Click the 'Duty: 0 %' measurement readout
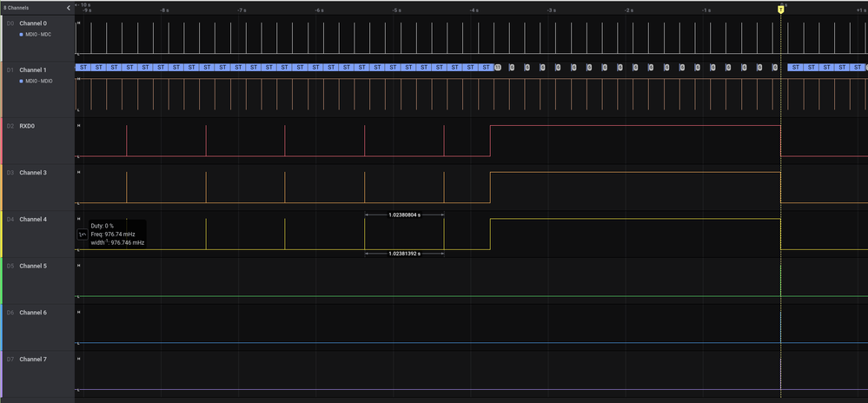This screenshot has height=403, width=868. tap(103, 226)
